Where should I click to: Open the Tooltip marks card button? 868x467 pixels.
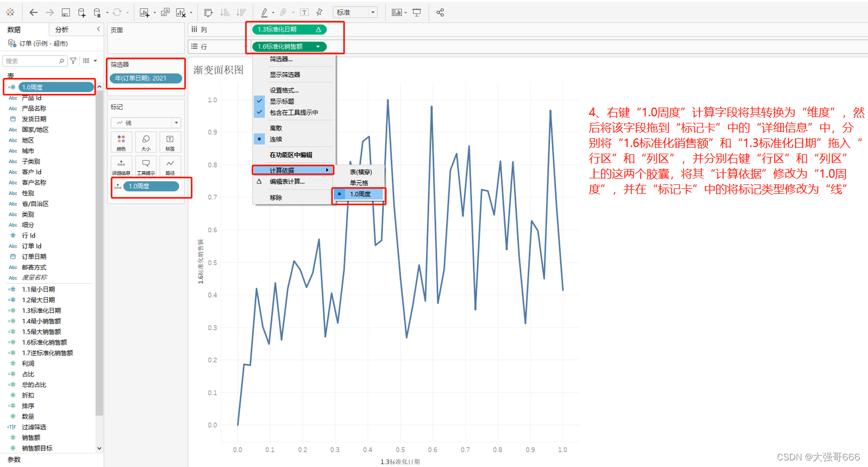146,166
